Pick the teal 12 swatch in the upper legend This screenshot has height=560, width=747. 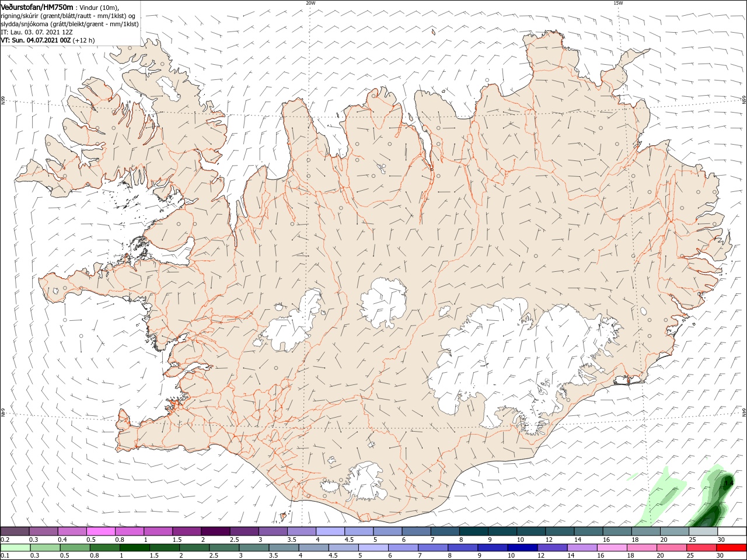pyautogui.click(x=560, y=531)
